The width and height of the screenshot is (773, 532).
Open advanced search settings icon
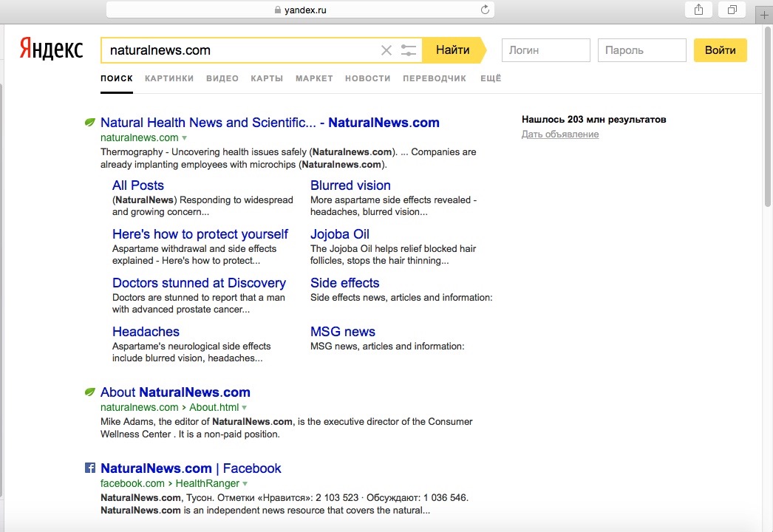click(409, 50)
